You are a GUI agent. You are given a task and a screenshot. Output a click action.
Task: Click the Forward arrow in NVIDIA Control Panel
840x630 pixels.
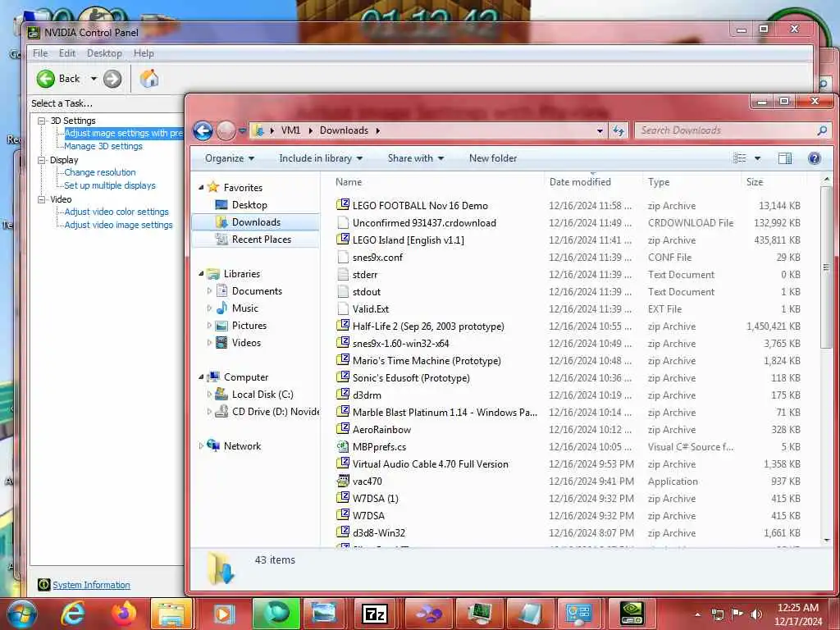(x=112, y=79)
